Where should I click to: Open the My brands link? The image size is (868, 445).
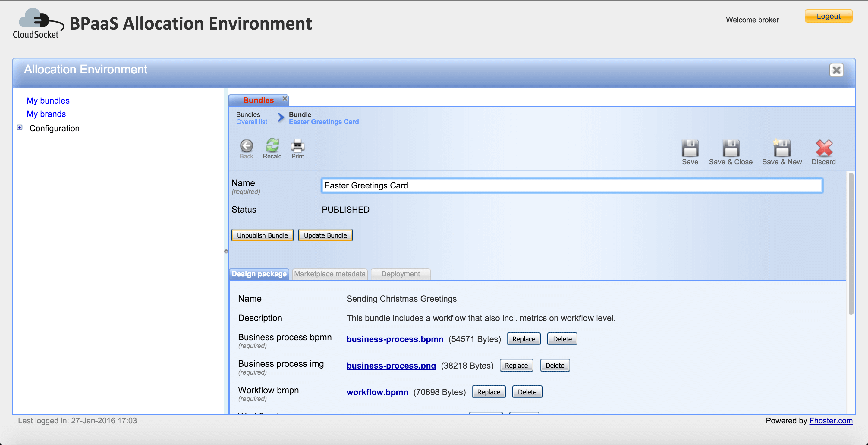(x=46, y=114)
